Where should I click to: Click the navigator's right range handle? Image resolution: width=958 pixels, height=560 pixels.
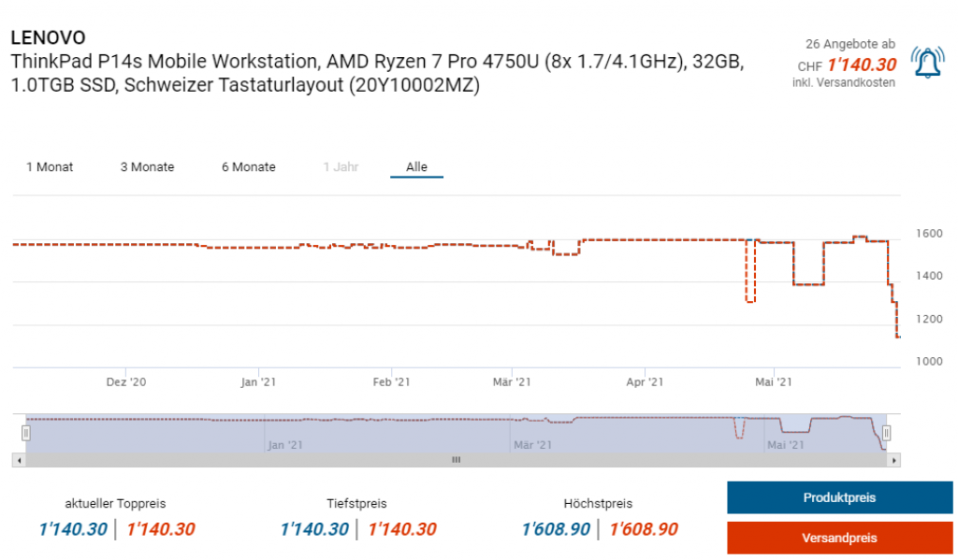pyautogui.click(x=886, y=433)
